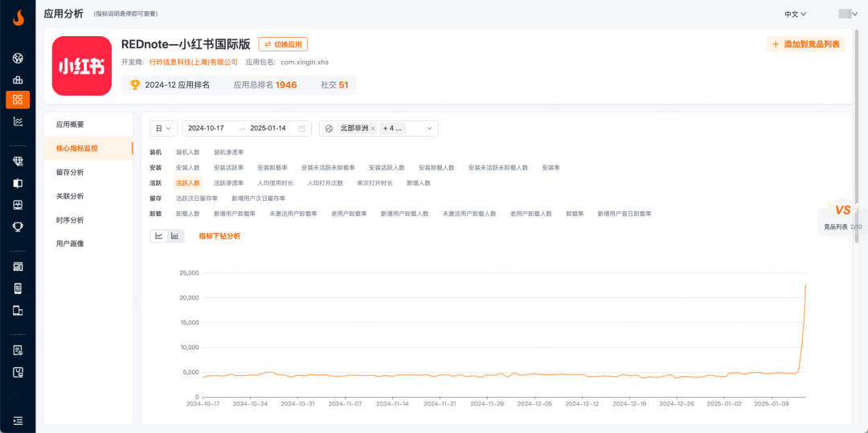Open the 中文 language dropdown
The height and width of the screenshot is (433, 868).
click(795, 14)
